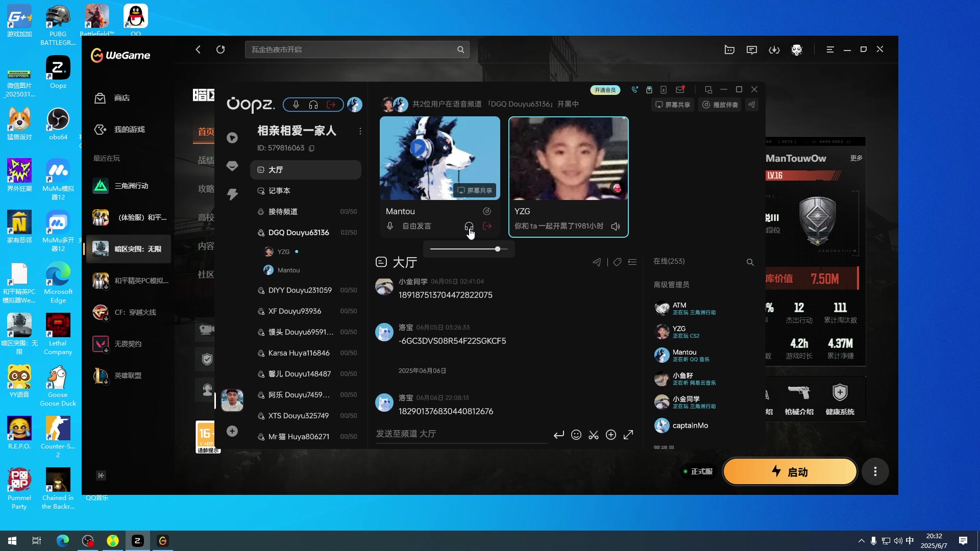Viewport: 980px width, 551px height.
Task: Open the Oopz play/discover sidebar icon
Action: tap(232, 138)
